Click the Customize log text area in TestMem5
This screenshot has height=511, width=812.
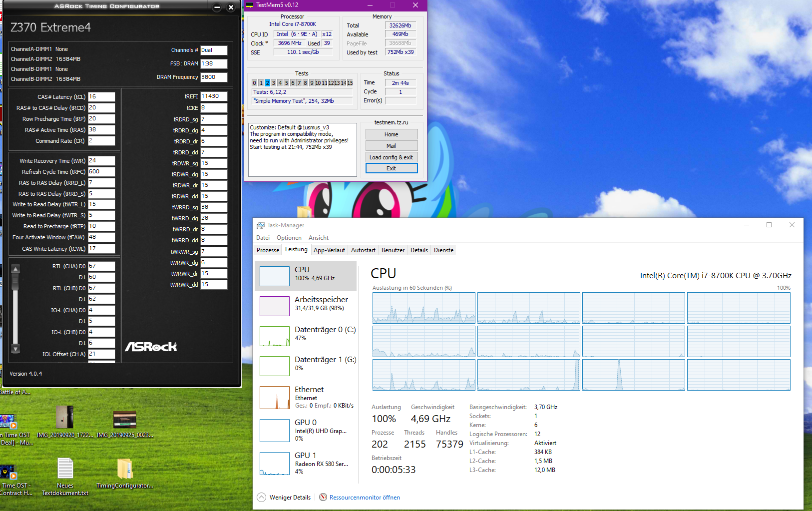tap(302, 150)
